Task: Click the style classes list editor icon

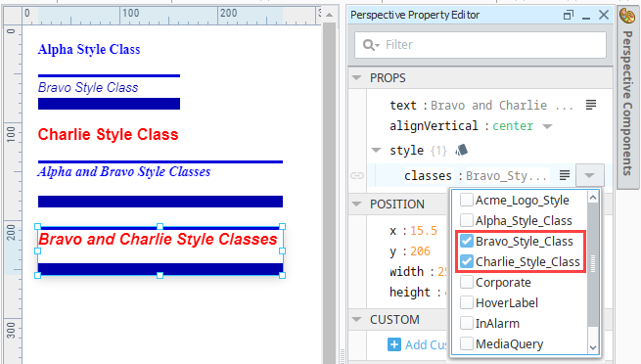Action: 565,175
